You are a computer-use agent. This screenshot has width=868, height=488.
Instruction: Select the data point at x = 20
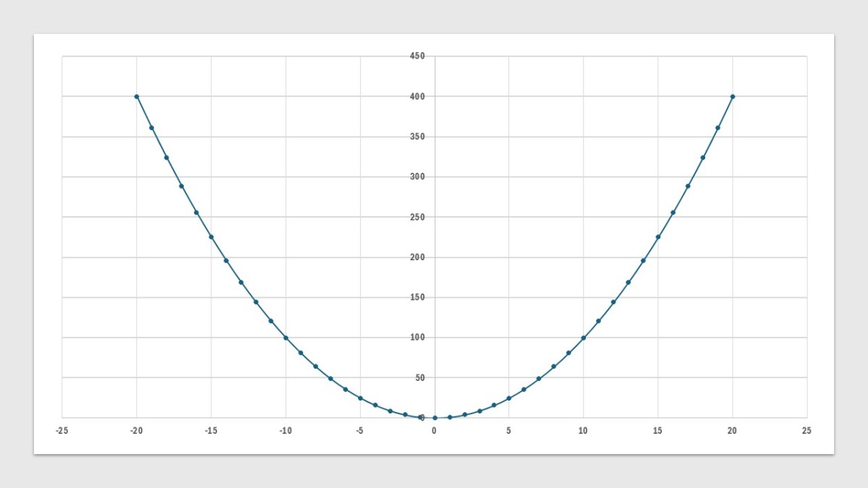(x=733, y=95)
